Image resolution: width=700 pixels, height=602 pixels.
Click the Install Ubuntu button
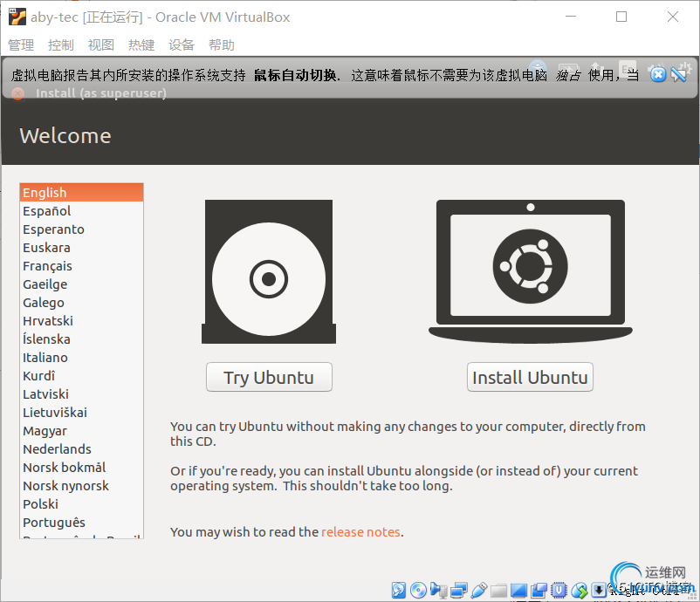530,377
